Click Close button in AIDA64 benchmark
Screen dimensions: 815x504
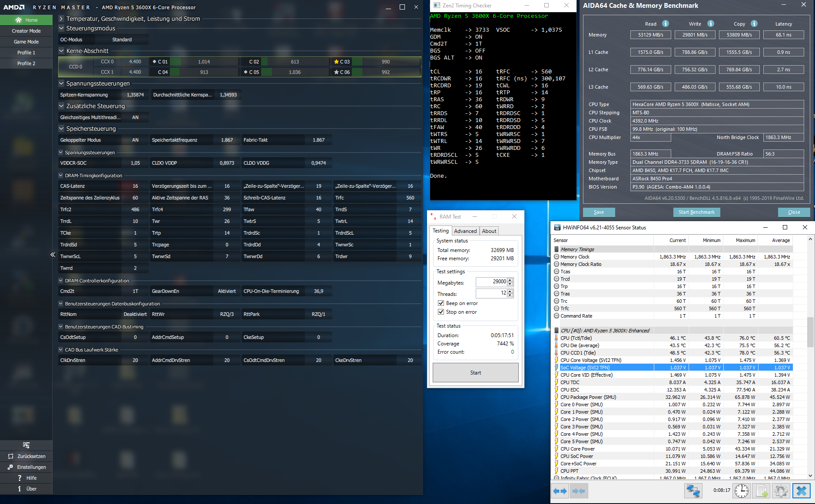coord(794,212)
